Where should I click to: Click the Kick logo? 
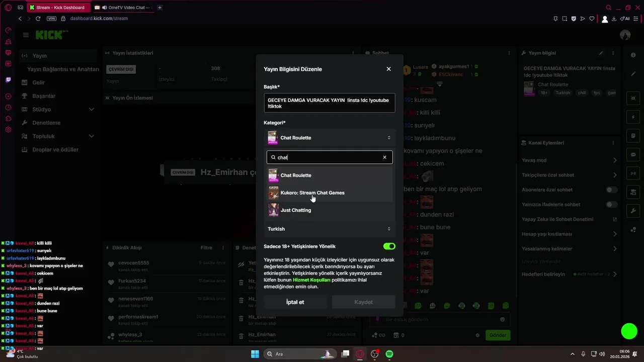50,35
